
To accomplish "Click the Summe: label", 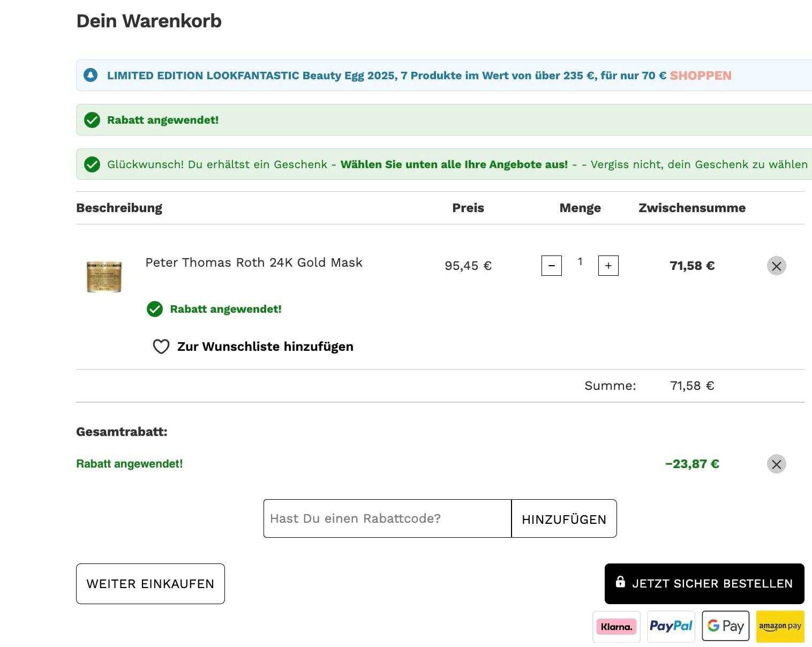I will coord(610,386).
